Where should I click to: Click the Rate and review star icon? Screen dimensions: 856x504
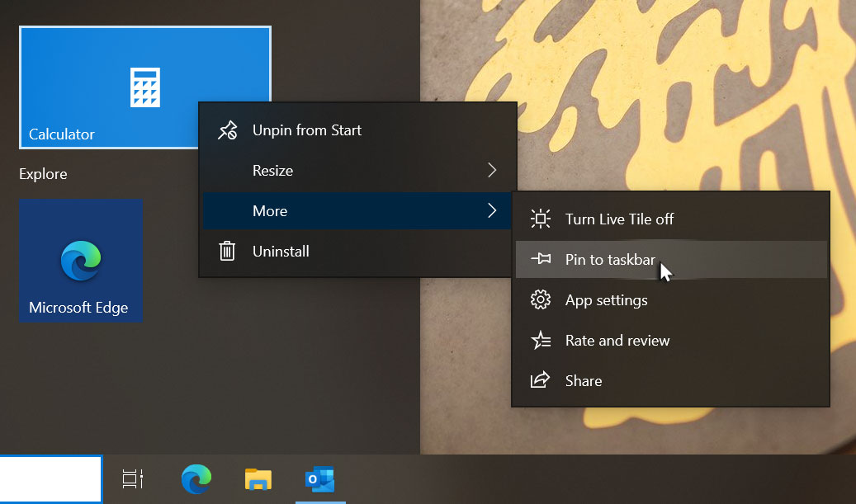tap(541, 340)
